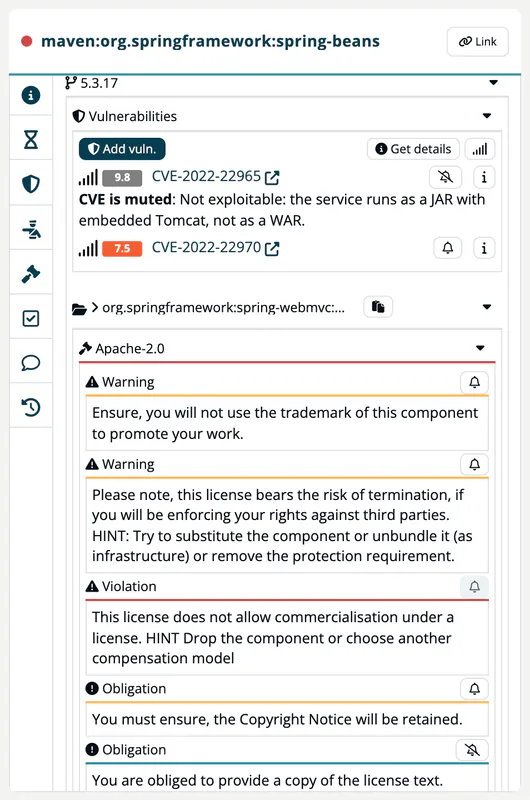Click the folder icon of spring-webmvc path
The image size is (530, 800).
click(79, 308)
